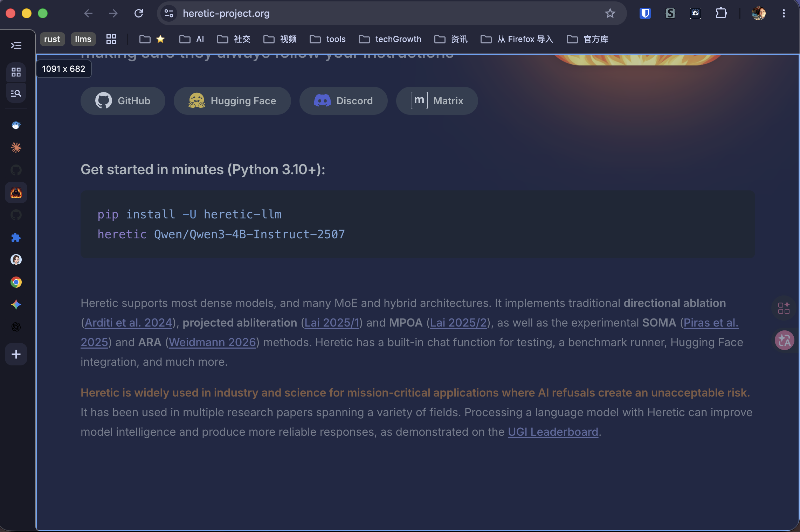Open the browser three-dot menu

(x=784, y=13)
